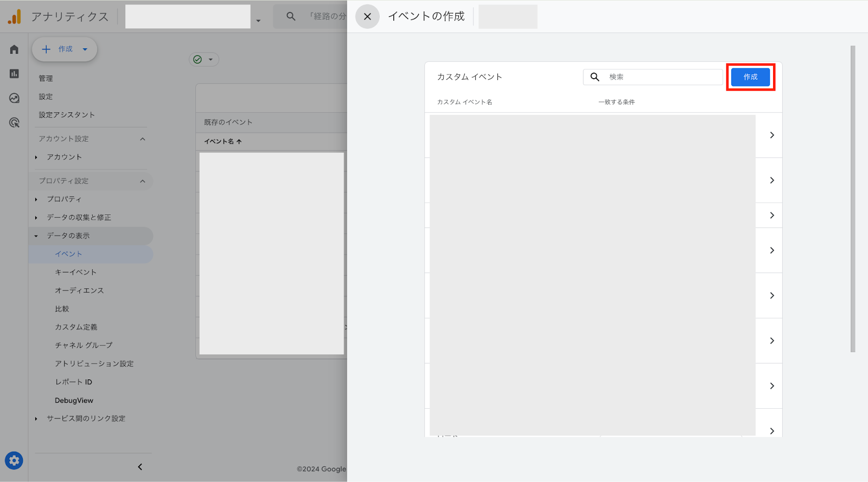Expand the プロパティ tree item
Screen dimensions: 868x482
click(x=36, y=200)
